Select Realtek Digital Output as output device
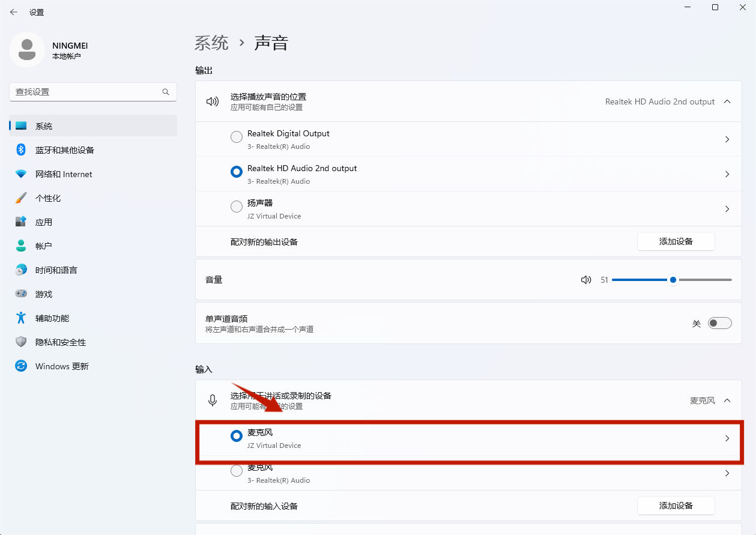Viewport: 756px width, 535px height. (x=236, y=136)
